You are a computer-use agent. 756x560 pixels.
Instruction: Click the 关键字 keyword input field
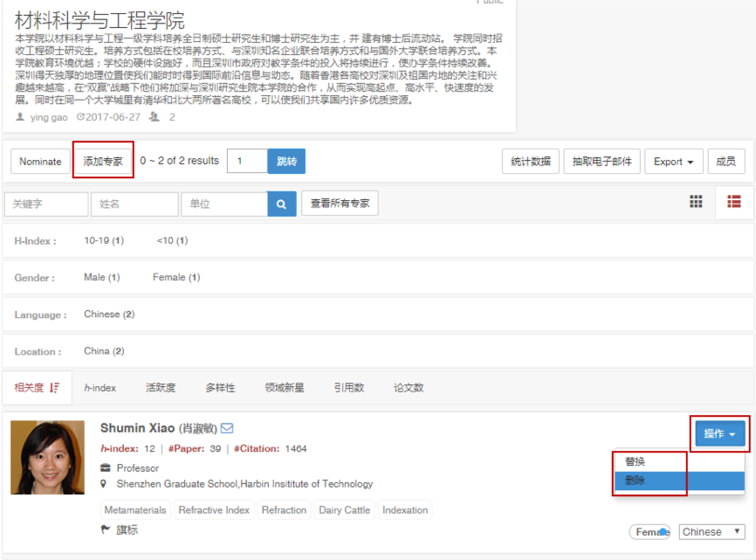coord(46,204)
